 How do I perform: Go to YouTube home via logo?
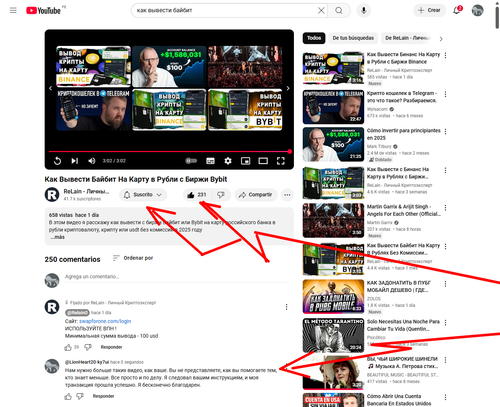(x=43, y=11)
